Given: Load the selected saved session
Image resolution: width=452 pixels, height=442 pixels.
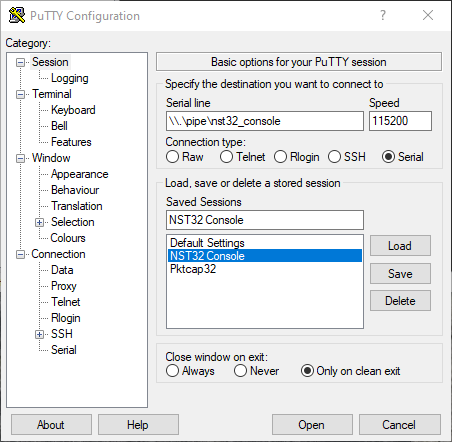Looking at the screenshot, I should click(x=400, y=246).
